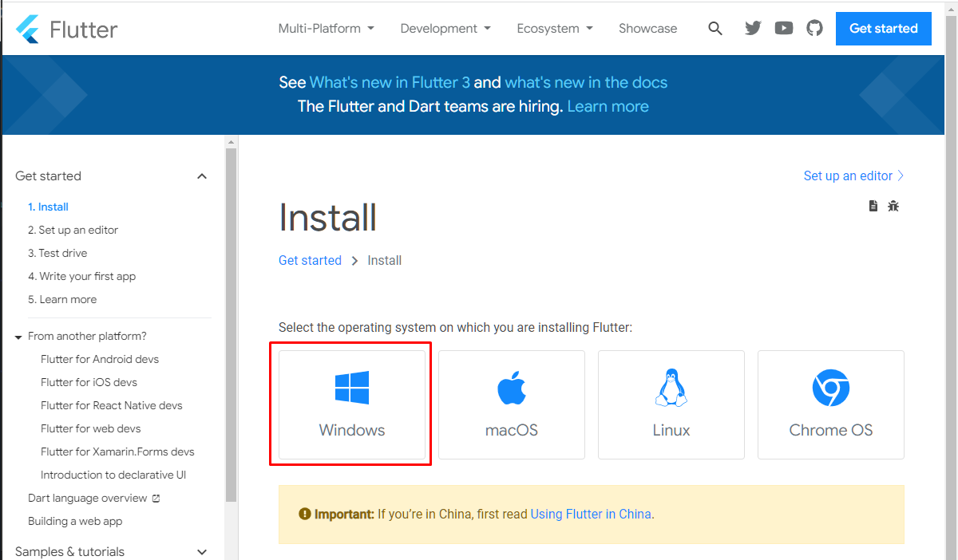Viewport: 958px width, 560px height.
Task: Go to the Showcase page
Action: 647,29
